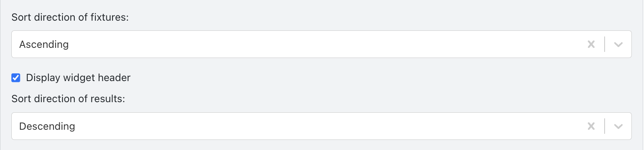Viewport: 644px width, 150px height.
Task: Remove the results sort direction value
Action: click(591, 126)
